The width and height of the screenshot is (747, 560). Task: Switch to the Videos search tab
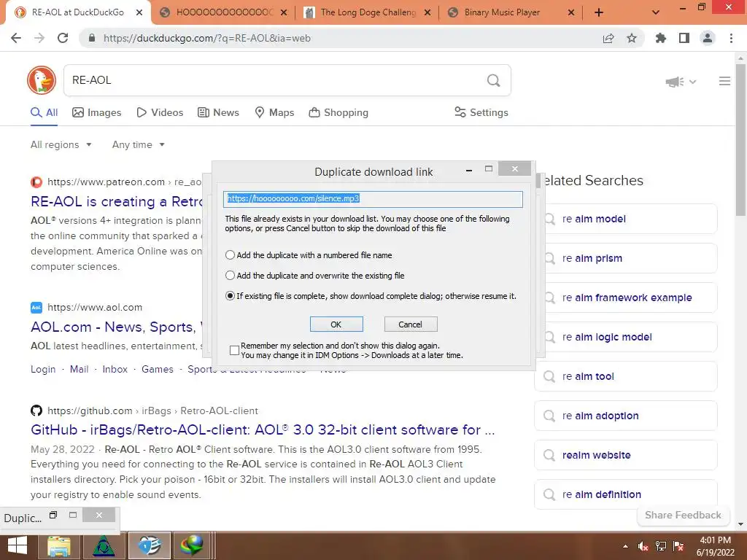click(x=160, y=112)
